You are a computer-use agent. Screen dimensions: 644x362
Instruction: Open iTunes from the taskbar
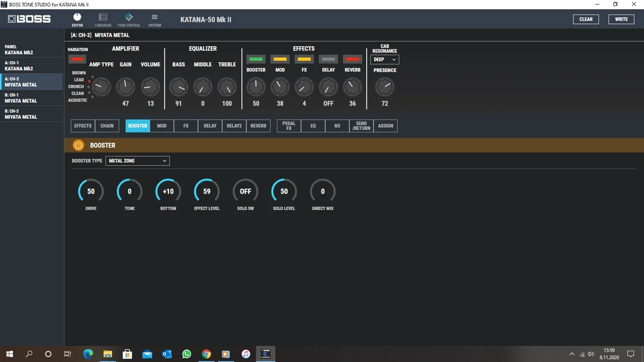point(246,354)
